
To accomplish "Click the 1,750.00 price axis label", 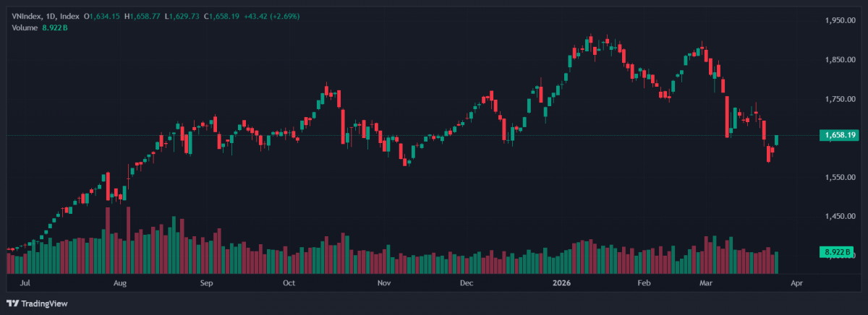I will (x=840, y=99).
